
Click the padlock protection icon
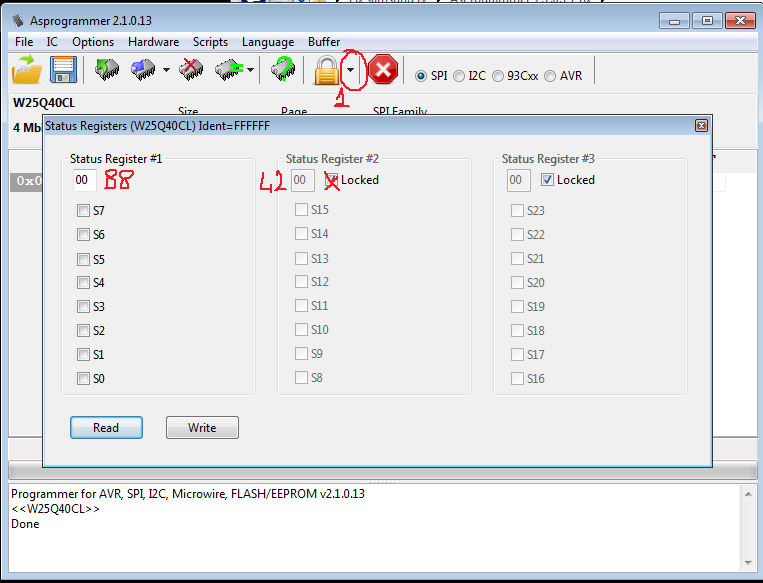click(x=327, y=70)
